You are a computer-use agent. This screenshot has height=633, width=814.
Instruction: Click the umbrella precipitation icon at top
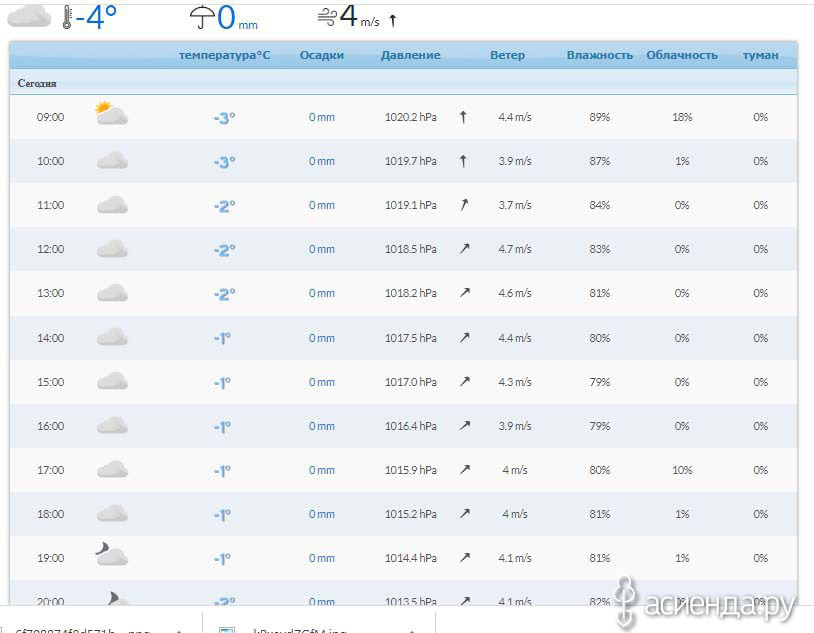click(202, 17)
